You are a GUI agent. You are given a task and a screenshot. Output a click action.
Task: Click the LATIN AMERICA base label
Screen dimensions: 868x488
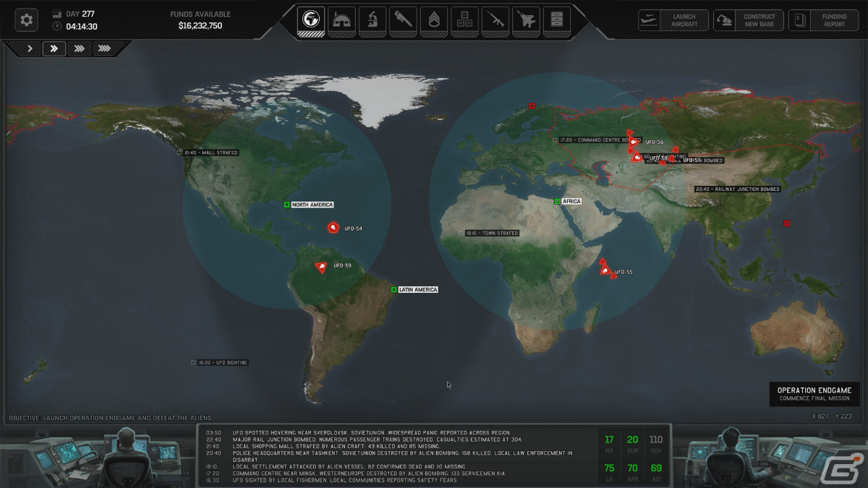pyautogui.click(x=418, y=289)
